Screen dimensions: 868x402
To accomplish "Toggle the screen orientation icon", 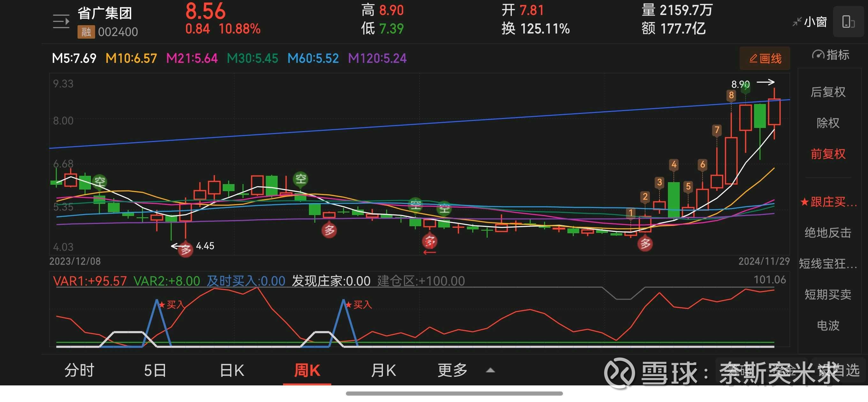I will [x=848, y=22].
